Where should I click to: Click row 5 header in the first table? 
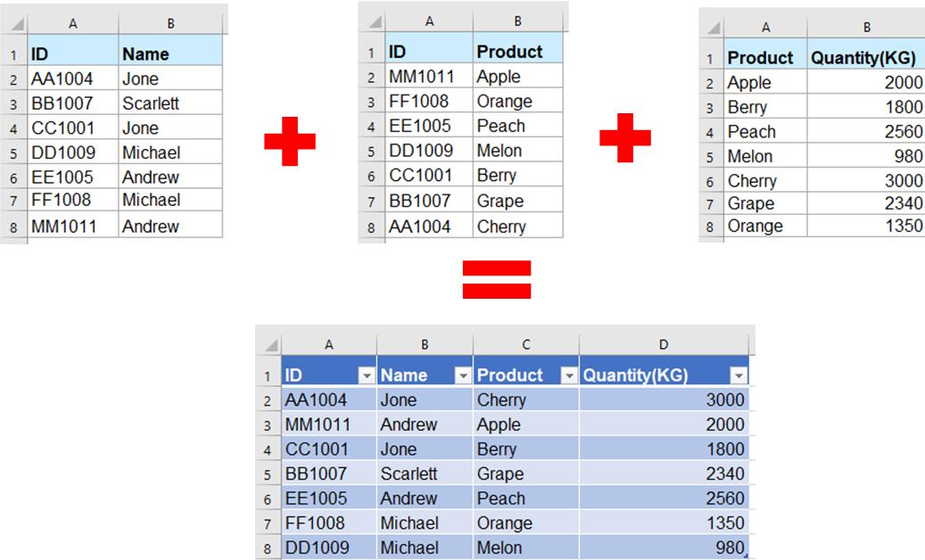tap(12, 152)
